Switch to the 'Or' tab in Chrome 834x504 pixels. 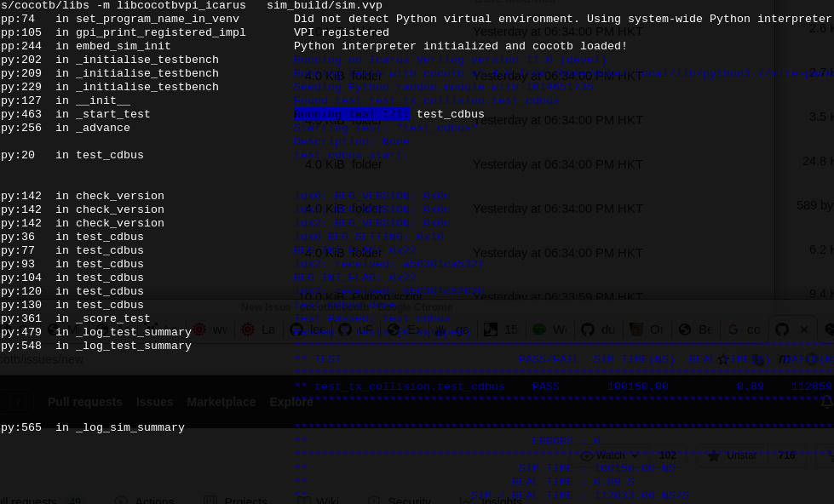click(x=647, y=329)
